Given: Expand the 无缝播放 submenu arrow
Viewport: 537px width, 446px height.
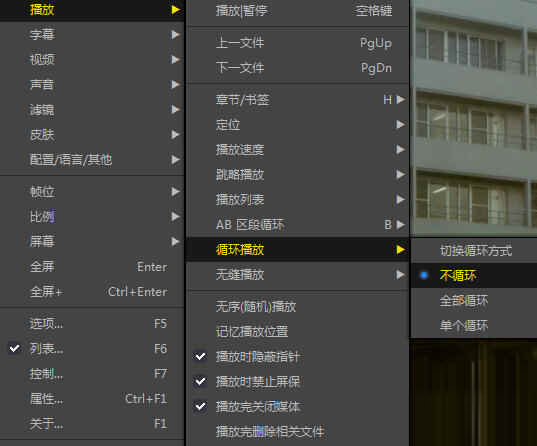Looking at the screenshot, I should (400, 274).
